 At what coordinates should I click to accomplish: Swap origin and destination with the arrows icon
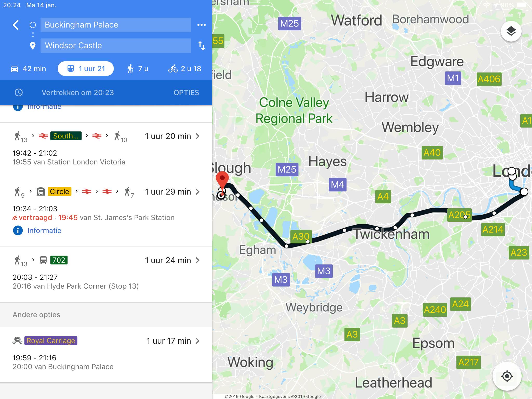tap(202, 46)
